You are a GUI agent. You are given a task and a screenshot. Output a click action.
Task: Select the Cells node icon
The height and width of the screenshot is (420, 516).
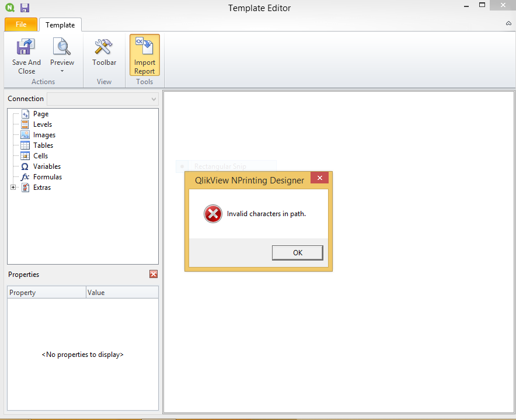pos(25,156)
